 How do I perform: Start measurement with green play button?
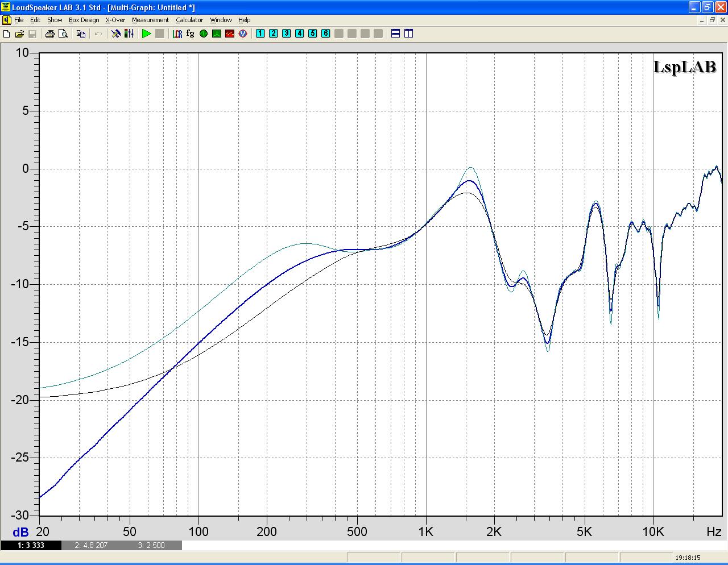point(146,34)
